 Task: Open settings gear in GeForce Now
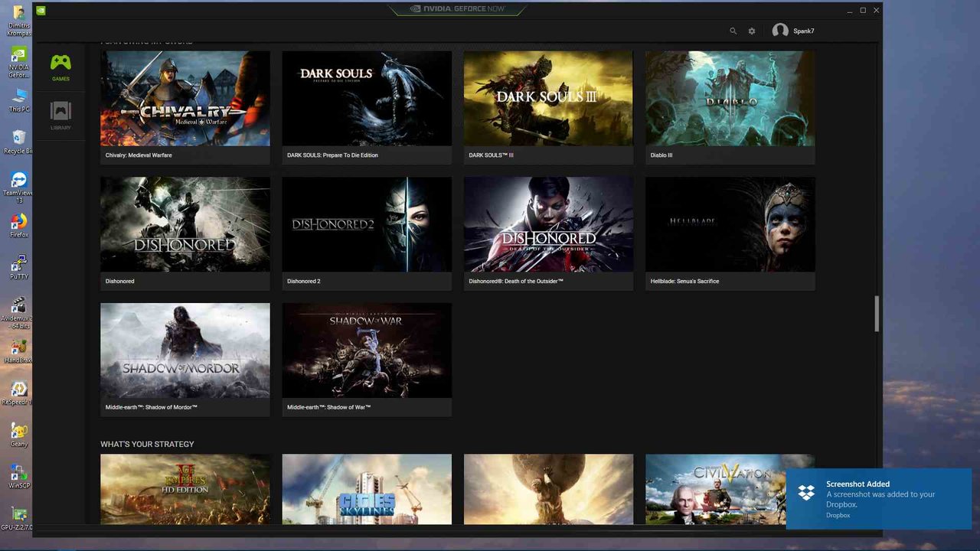pyautogui.click(x=752, y=31)
